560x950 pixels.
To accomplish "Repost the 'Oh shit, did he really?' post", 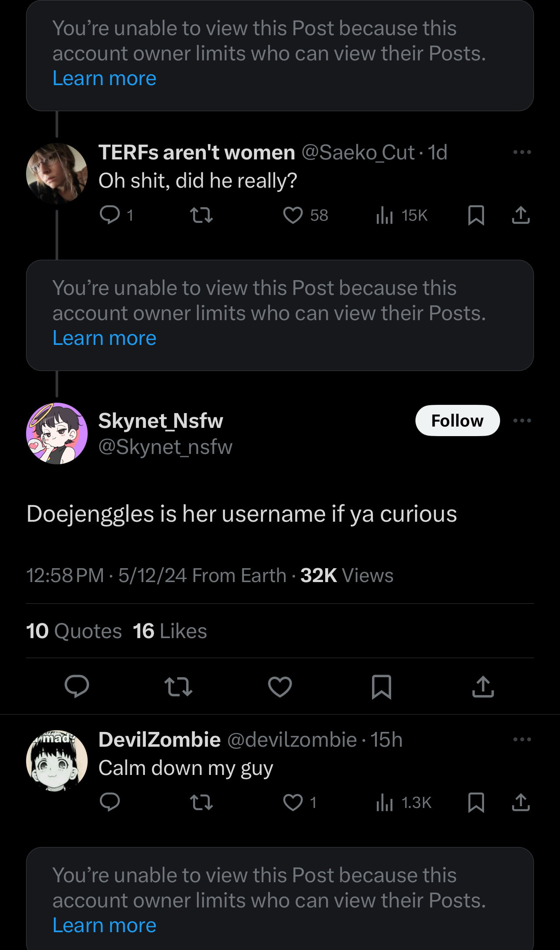I will (201, 215).
